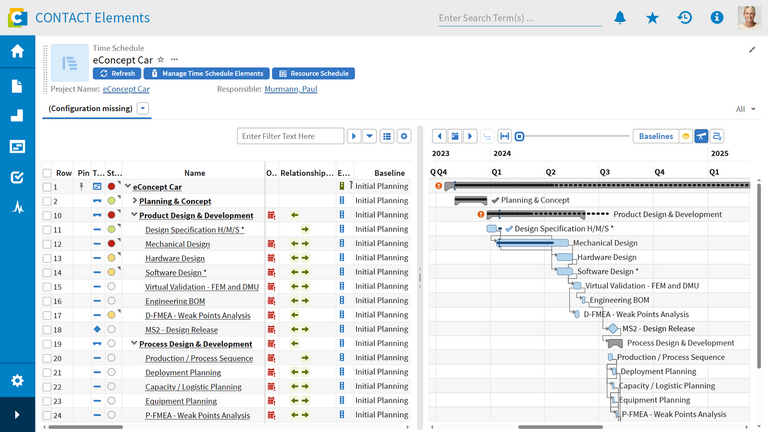The image size is (768, 432).
Task: Open filter options dropdown arrow
Action: (x=369, y=136)
